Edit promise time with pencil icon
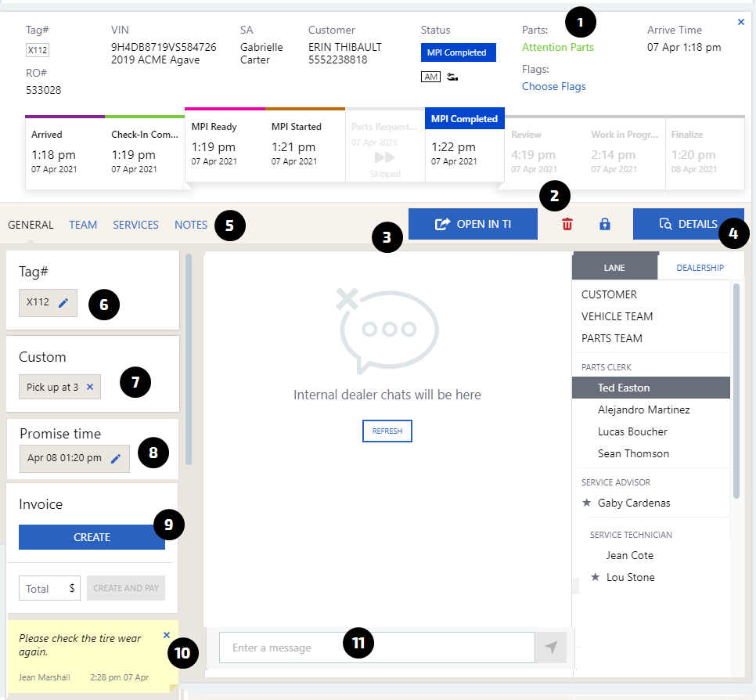756x700 pixels. coord(116,459)
